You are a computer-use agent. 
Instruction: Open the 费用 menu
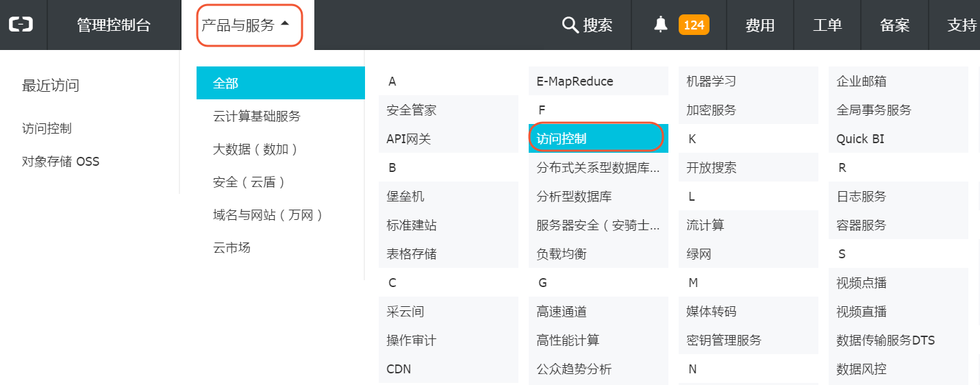[x=760, y=25]
